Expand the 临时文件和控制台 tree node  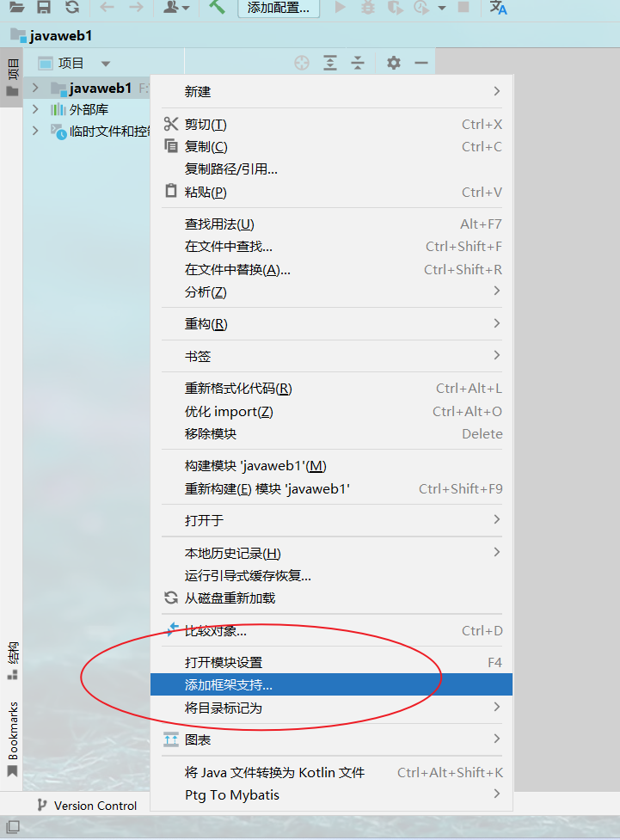(x=35, y=131)
